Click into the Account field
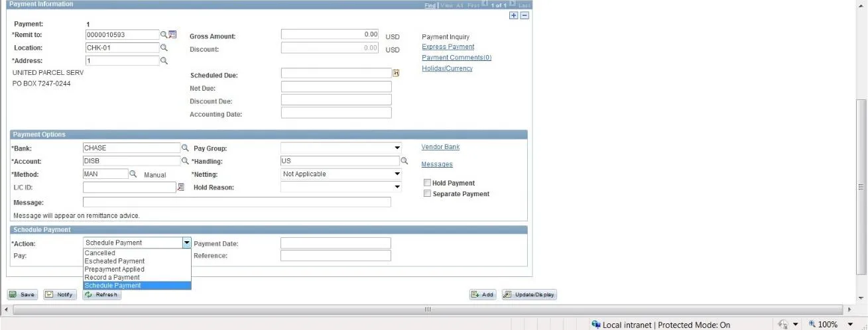Viewport: 868px width, 330px height. [131, 161]
